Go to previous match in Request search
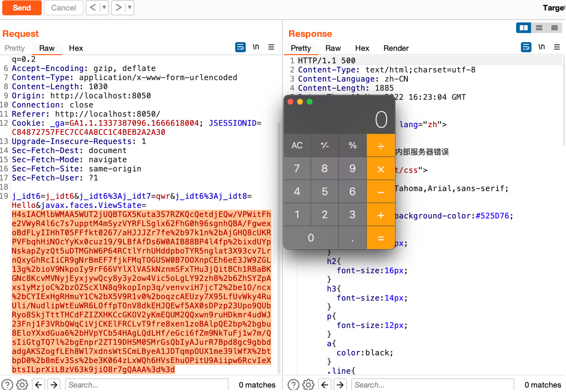Screen dimensions: 566x392 click(39, 385)
